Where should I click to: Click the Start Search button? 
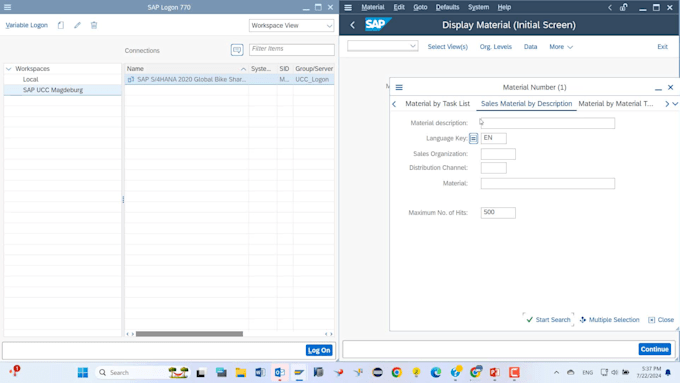coord(548,320)
